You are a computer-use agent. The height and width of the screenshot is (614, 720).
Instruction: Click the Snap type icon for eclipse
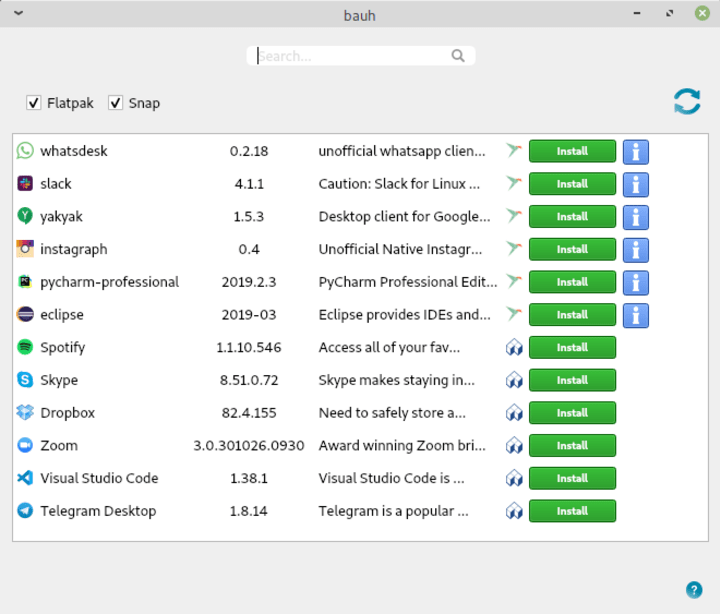click(x=514, y=314)
